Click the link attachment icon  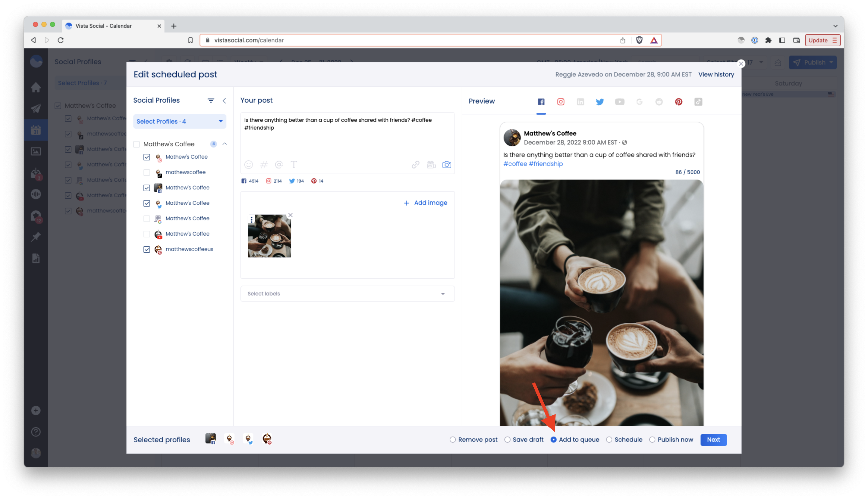tap(415, 165)
